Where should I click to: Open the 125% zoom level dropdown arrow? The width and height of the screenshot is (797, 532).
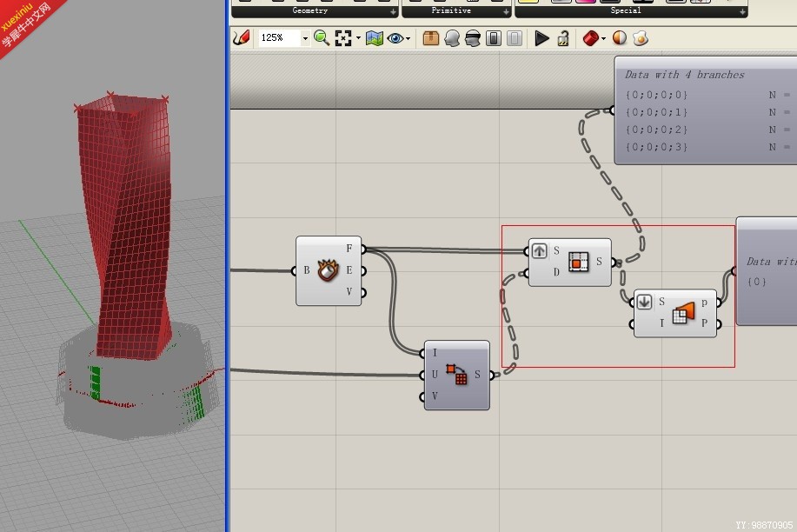305,38
